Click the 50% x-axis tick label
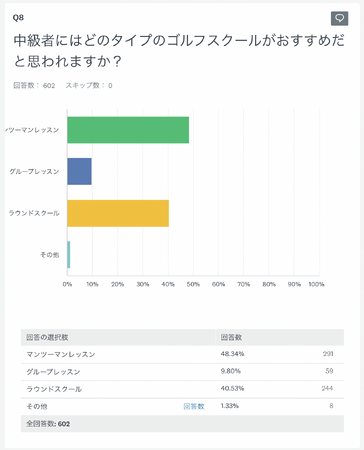The width and height of the screenshot is (364, 450). [193, 284]
